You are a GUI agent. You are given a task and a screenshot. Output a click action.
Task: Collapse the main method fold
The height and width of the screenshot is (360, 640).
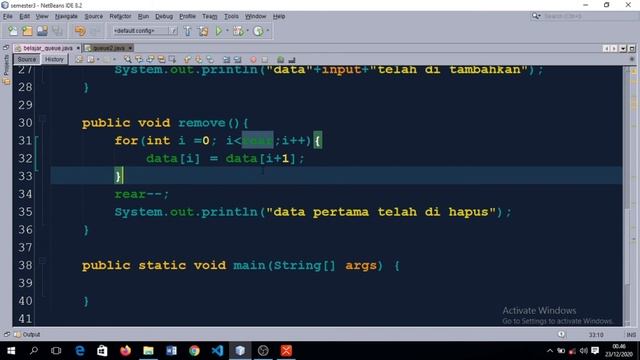click(42, 260)
